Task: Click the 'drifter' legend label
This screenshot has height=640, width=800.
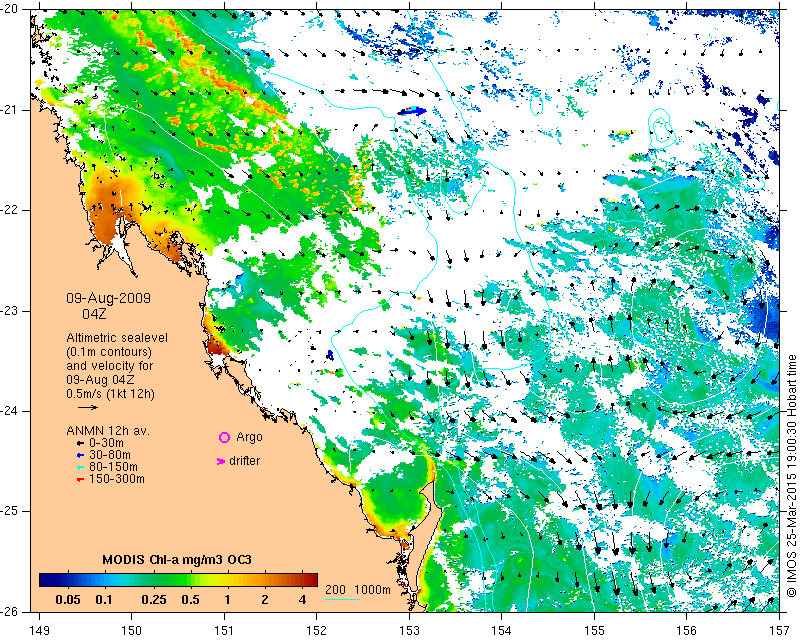Action: [x=244, y=461]
